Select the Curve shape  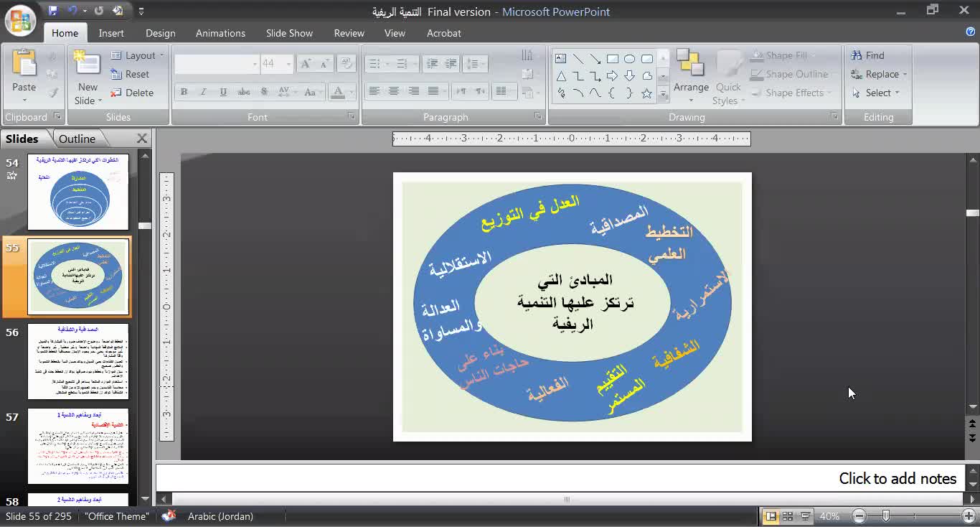pos(595,93)
